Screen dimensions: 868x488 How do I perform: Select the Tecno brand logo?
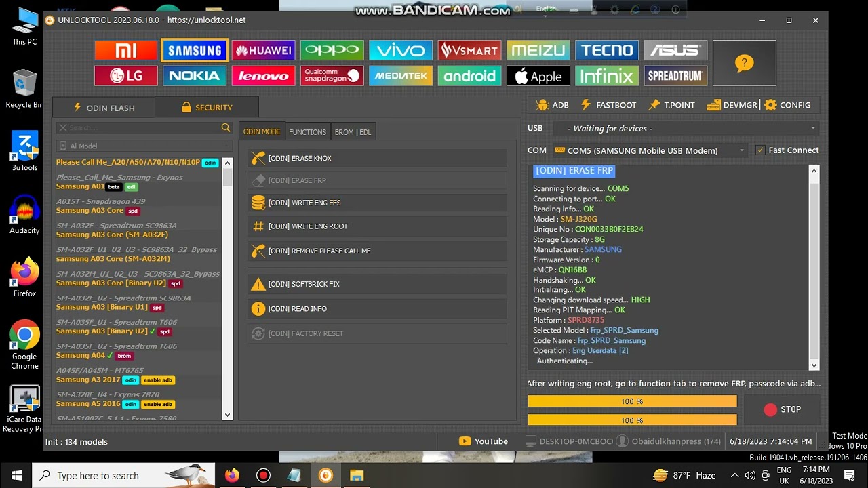(x=607, y=50)
